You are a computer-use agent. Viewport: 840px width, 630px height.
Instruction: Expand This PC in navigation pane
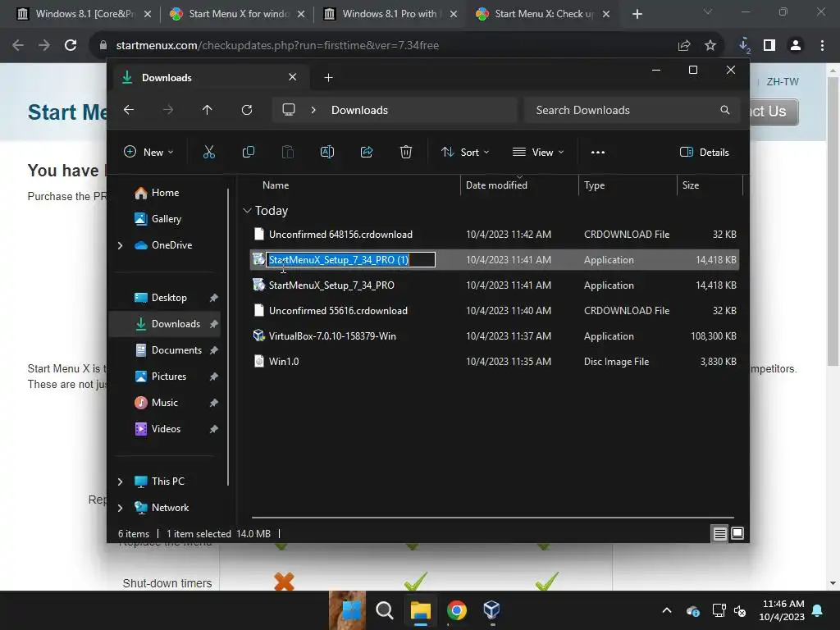[120, 482]
